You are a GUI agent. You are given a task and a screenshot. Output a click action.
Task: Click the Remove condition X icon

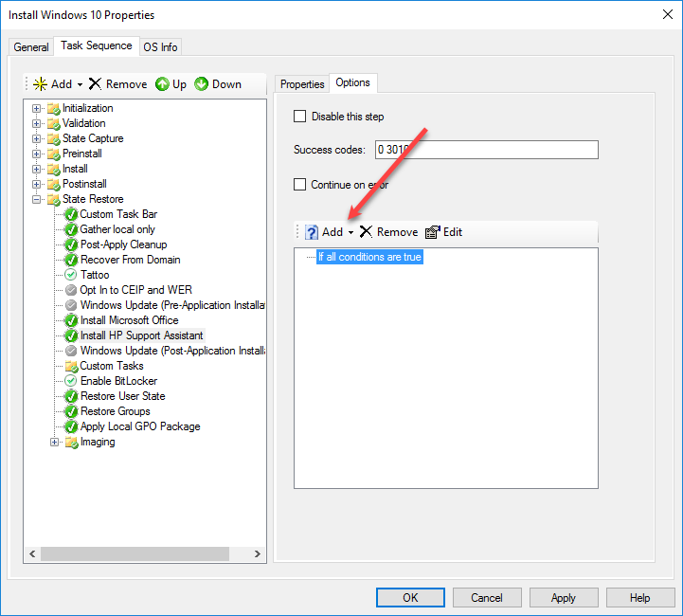[x=366, y=232]
